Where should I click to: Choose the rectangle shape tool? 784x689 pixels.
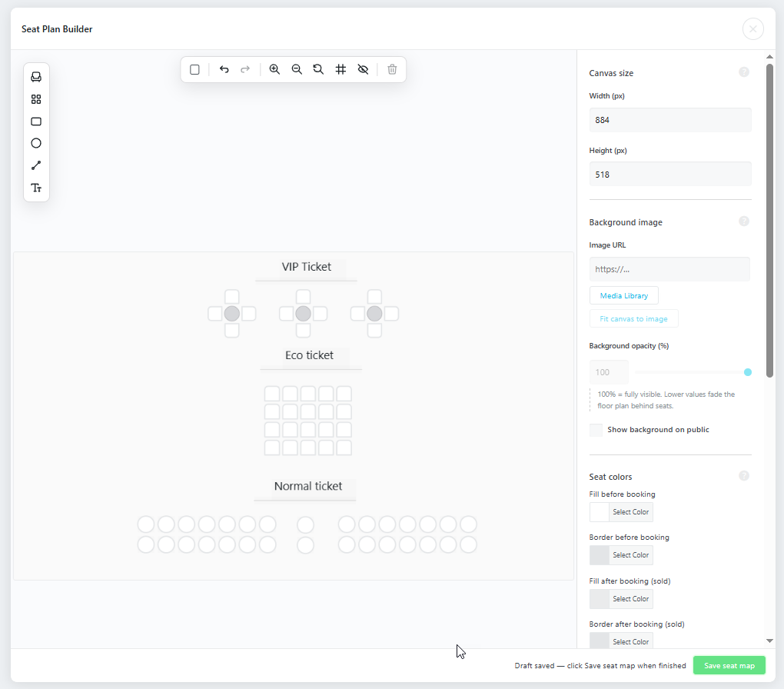coord(36,121)
